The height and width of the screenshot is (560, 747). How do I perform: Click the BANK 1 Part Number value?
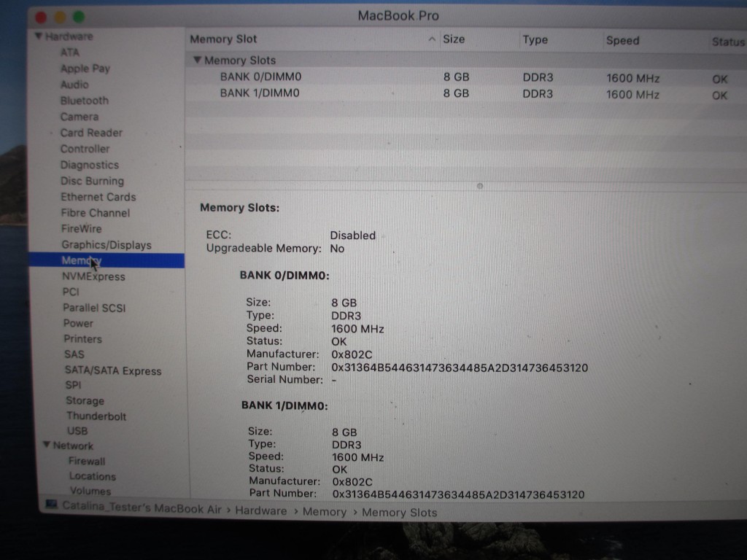458,495
